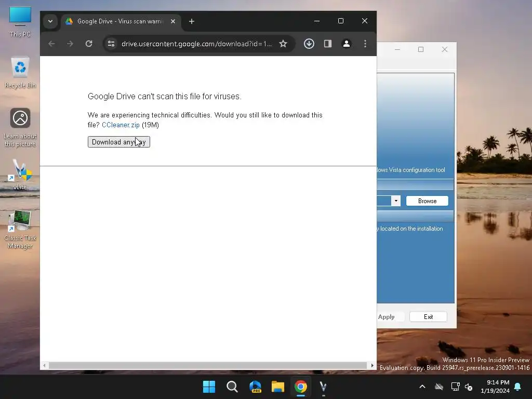Close the vLite window
The image size is (532, 399).
[445, 49]
